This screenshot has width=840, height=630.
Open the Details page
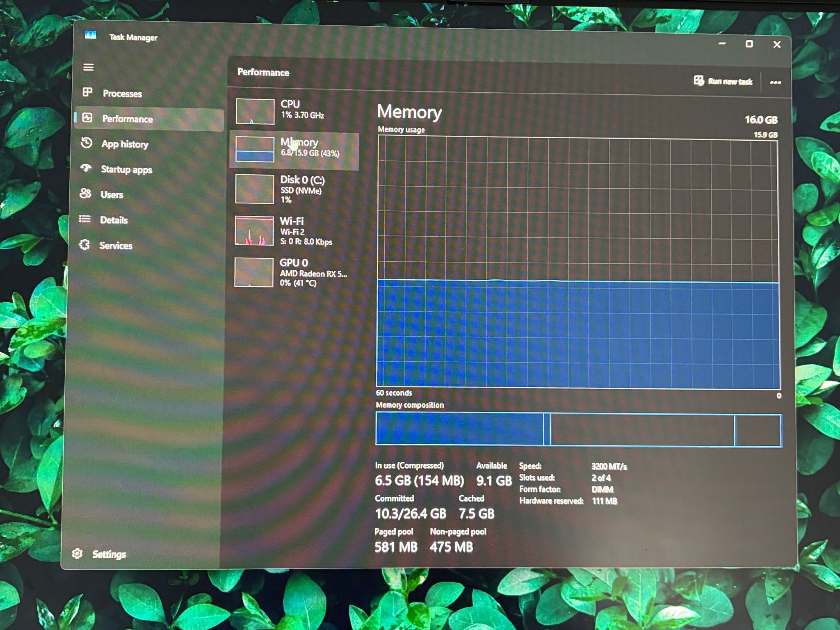[x=114, y=220]
